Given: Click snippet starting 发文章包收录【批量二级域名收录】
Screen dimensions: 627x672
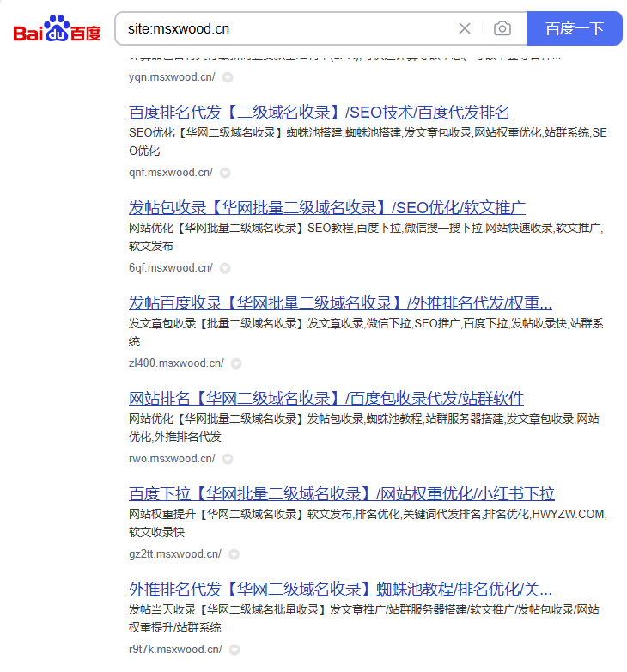Looking at the screenshot, I should (x=366, y=333).
